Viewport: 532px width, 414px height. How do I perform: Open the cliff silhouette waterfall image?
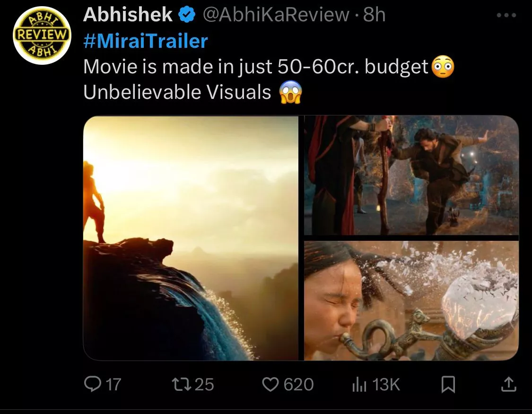191,238
